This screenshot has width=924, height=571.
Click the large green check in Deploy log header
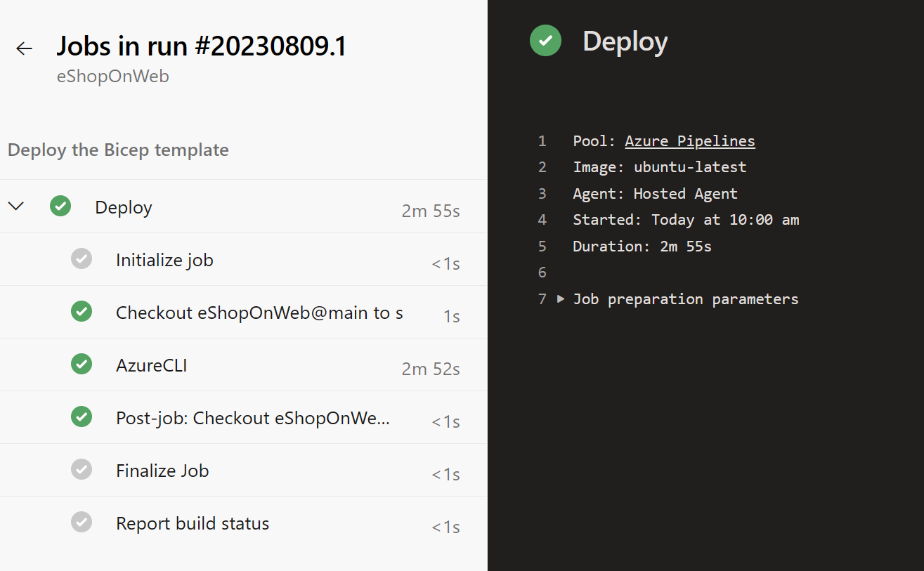545,41
